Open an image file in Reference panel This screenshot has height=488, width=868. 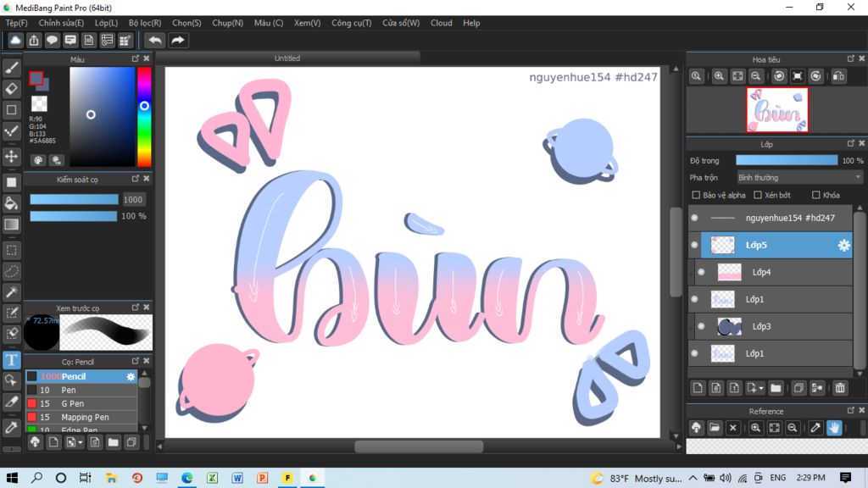pos(715,428)
